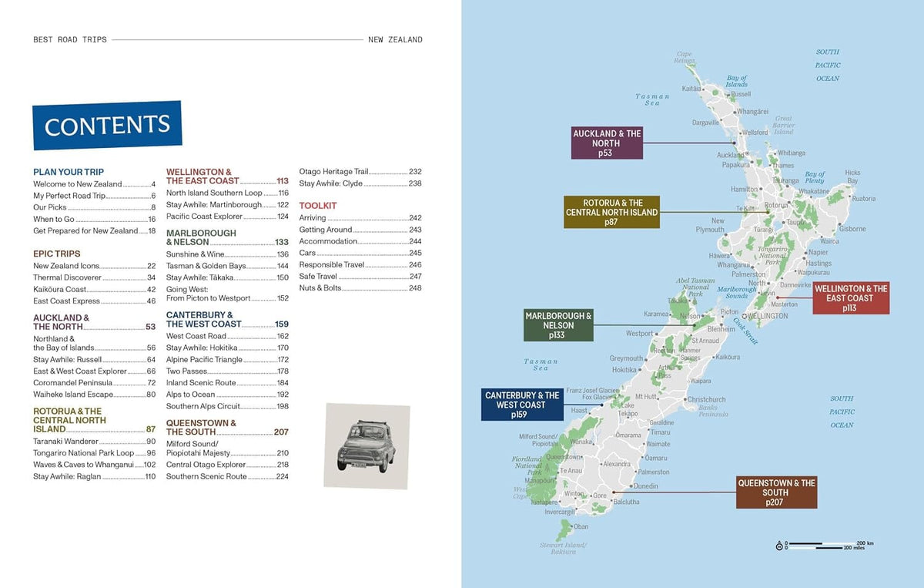Select the 'Arriving' toolkit entry
Viewport: 924px width, 588px height.
tap(360, 218)
